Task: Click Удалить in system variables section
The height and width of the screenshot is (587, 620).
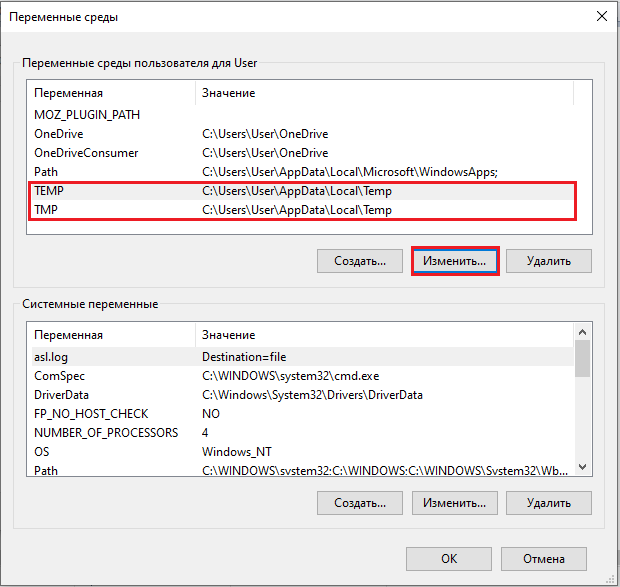Action: point(549,503)
